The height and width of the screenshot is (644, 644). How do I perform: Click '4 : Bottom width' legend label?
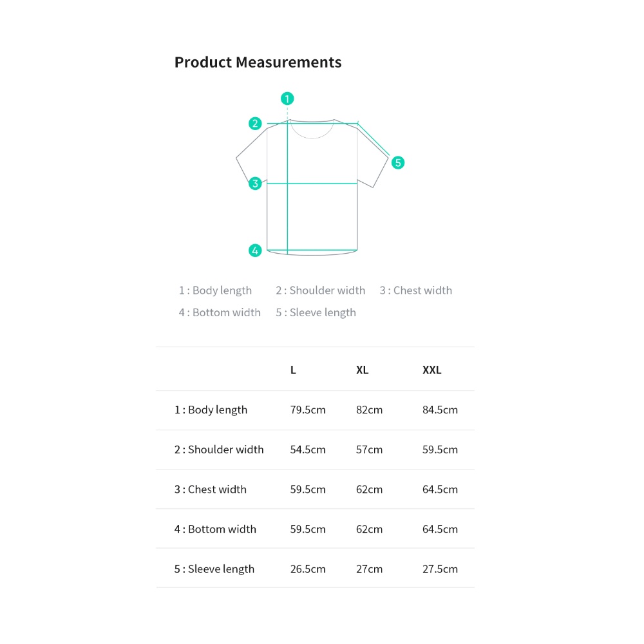coord(220,312)
